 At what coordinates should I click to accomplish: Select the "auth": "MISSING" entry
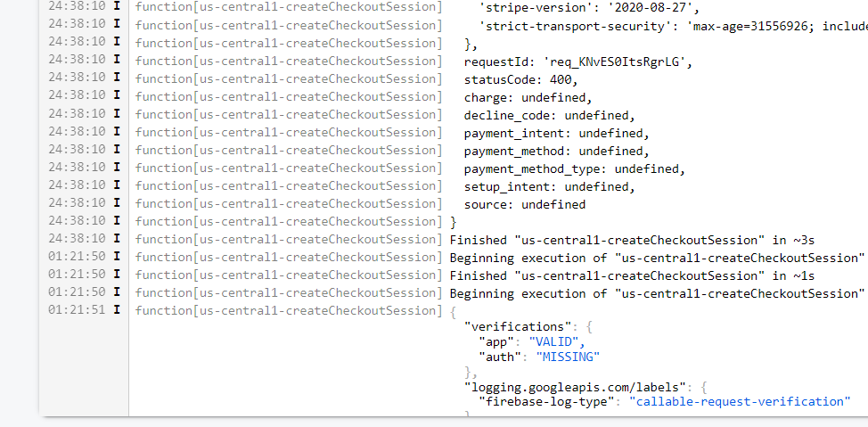pyautogui.click(x=539, y=357)
